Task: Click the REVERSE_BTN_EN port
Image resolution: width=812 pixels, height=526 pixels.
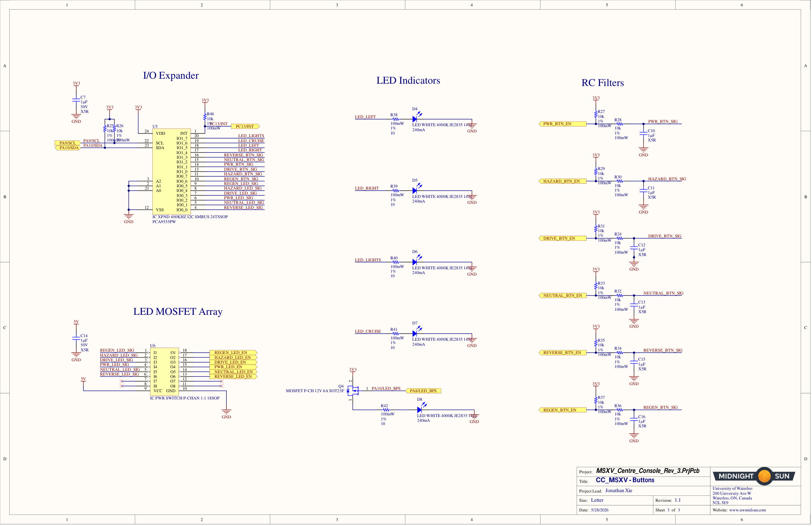Action: pyautogui.click(x=562, y=353)
